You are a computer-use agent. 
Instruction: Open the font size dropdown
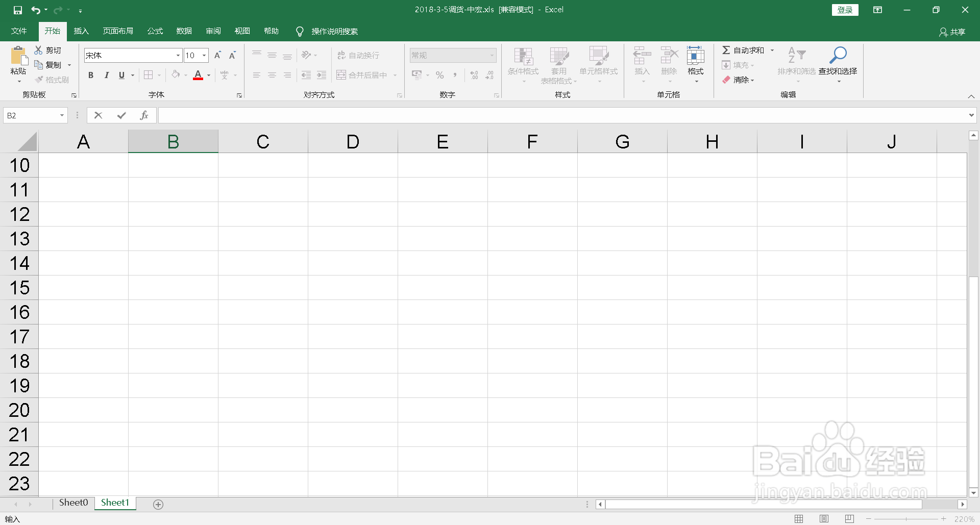click(204, 55)
